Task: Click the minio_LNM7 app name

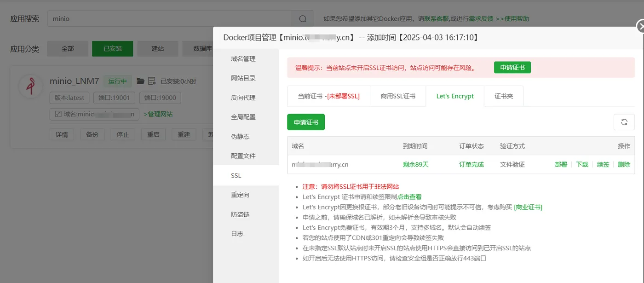Action: point(74,81)
